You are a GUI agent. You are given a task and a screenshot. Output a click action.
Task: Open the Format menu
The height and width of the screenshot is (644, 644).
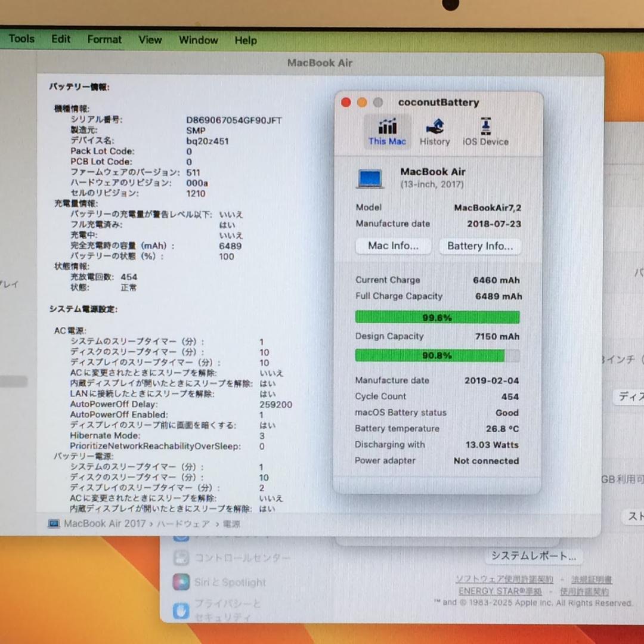[104, 39]
